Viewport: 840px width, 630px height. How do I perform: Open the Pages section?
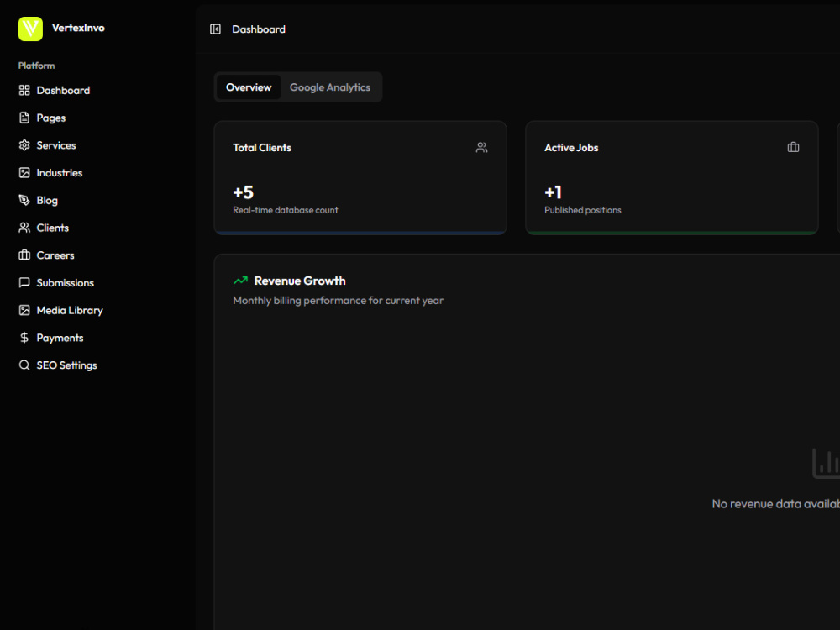pyautogui.click(x=51, y=118)
